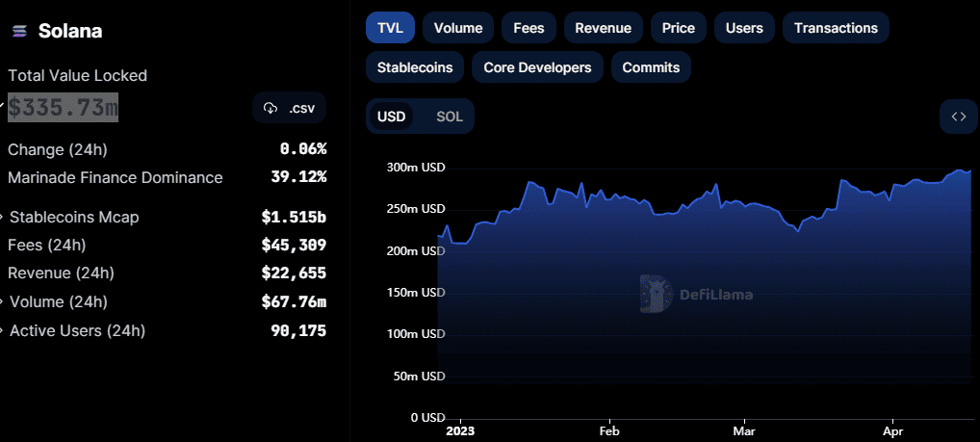Click the Apr x-axis label

[x=892, y=431]
